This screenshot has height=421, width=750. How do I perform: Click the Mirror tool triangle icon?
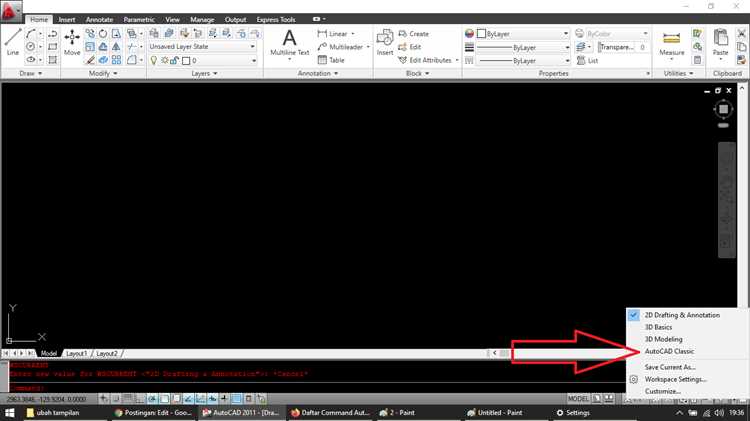(x=116, y=47)
